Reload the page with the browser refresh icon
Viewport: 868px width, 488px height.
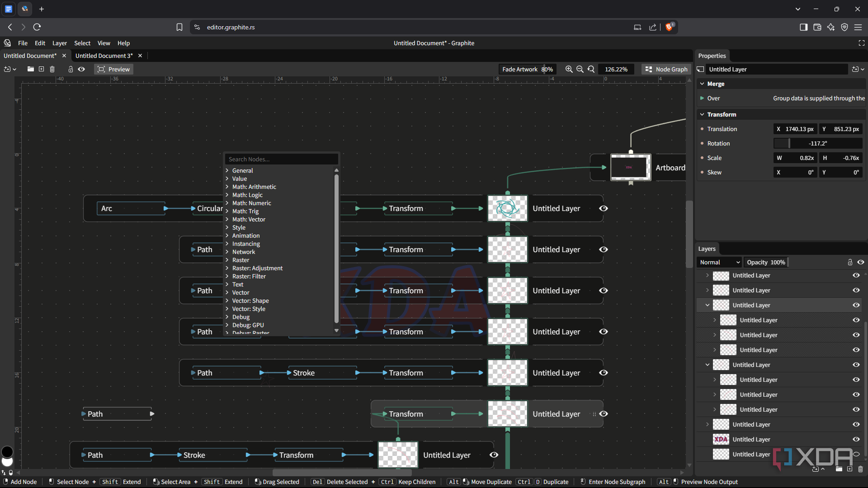(37, 27)
